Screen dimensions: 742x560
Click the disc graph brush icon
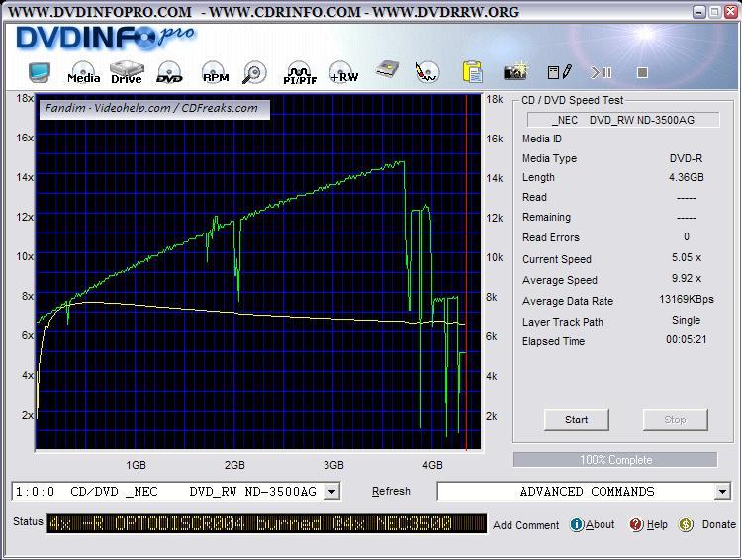coord(426,72)
